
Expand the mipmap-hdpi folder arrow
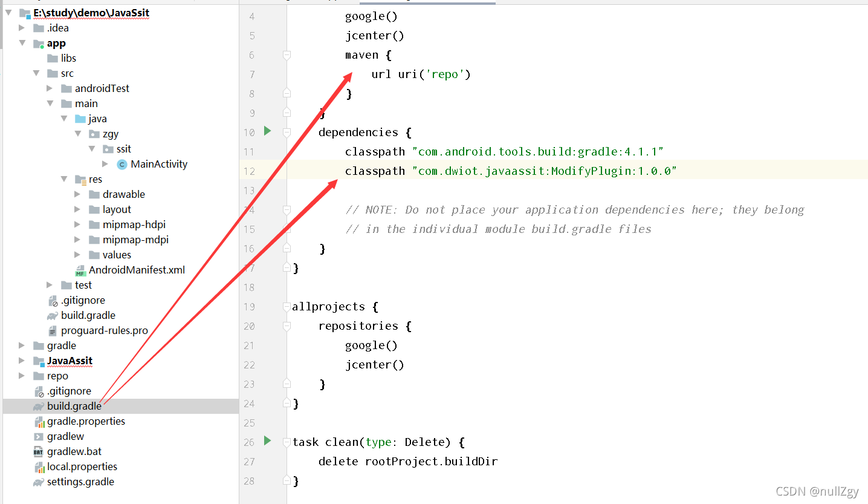[77, 224]
